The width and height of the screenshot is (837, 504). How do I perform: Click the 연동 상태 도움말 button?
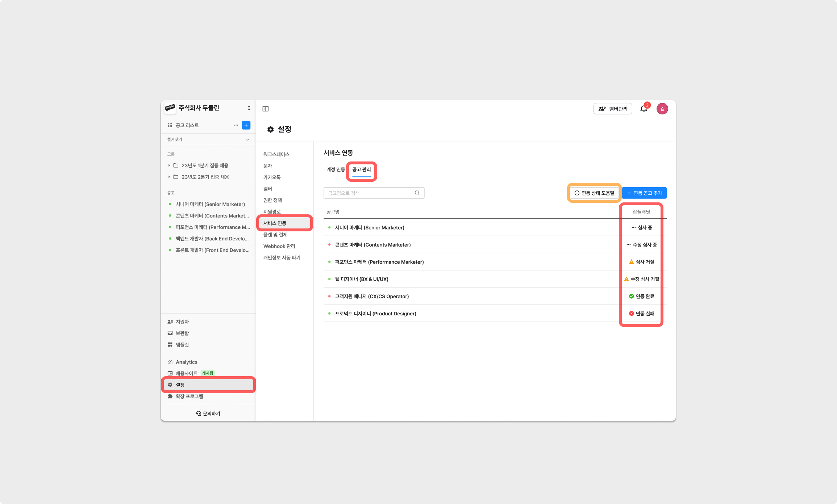594,193
